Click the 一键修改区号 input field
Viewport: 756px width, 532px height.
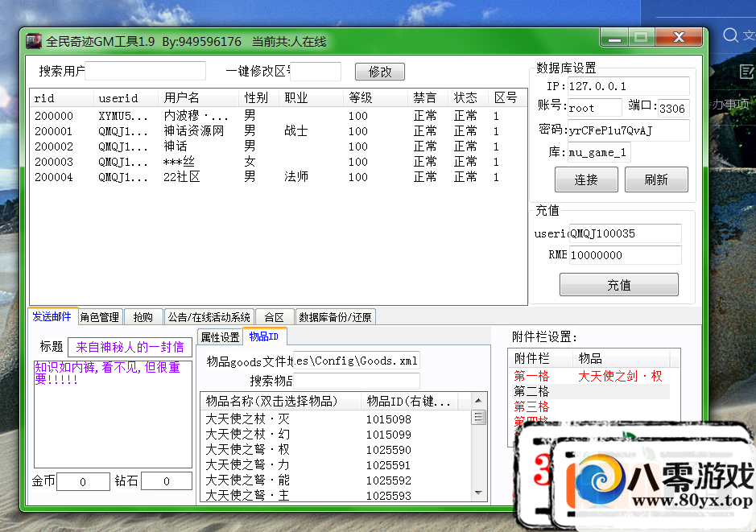[x=316, y=72]
